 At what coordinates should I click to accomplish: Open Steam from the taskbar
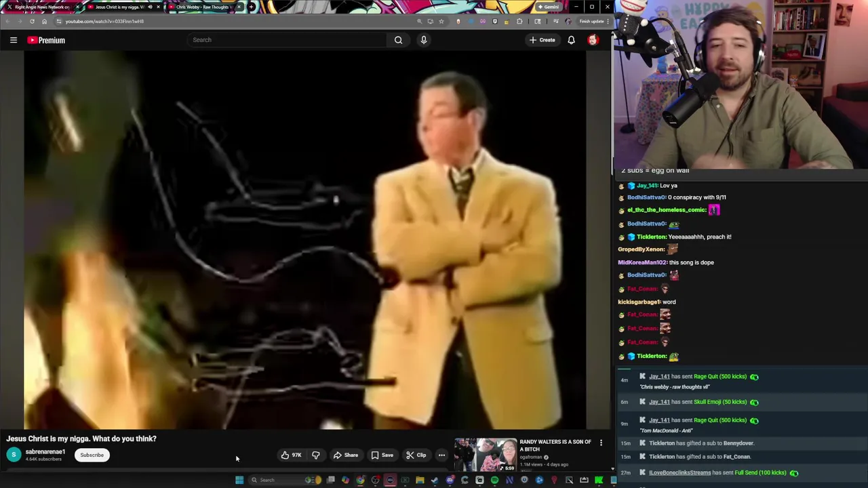click(435, 481)
